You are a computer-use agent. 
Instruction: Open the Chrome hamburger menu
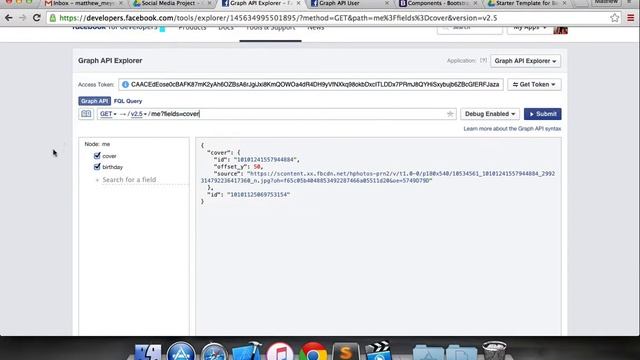pyautogui.click(x=631, y=18)
